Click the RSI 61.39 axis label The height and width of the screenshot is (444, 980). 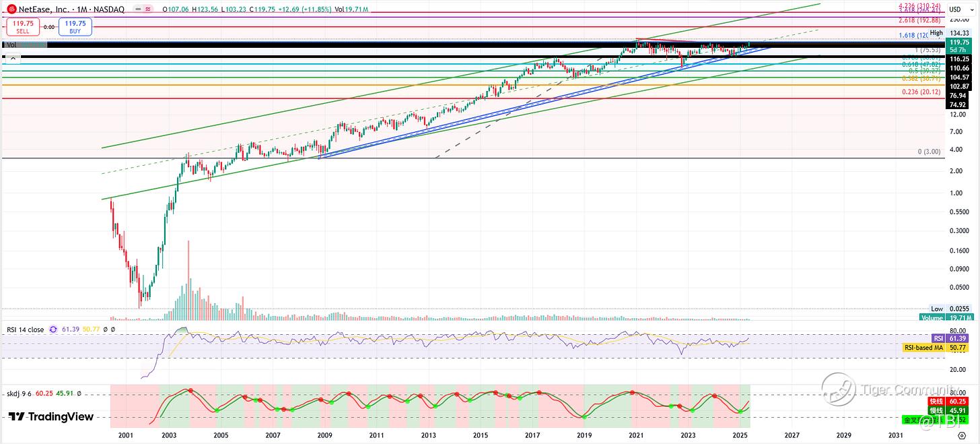(950, 338)
